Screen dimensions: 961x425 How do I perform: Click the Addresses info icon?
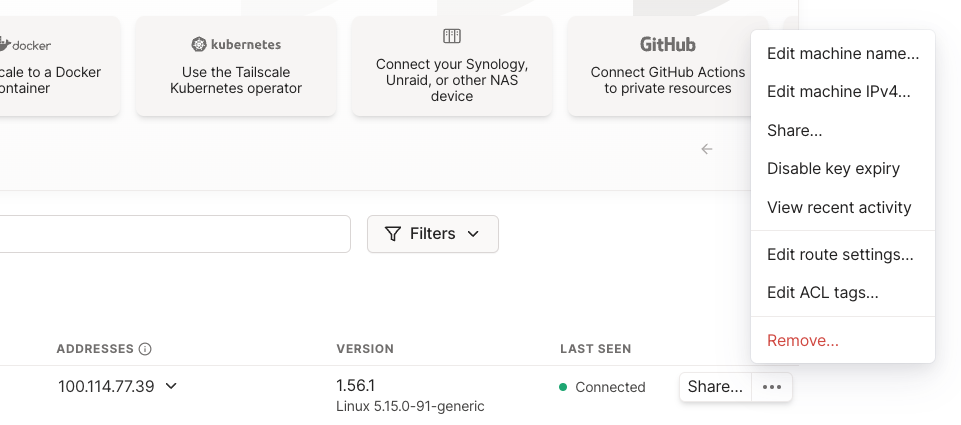[145, 349]
